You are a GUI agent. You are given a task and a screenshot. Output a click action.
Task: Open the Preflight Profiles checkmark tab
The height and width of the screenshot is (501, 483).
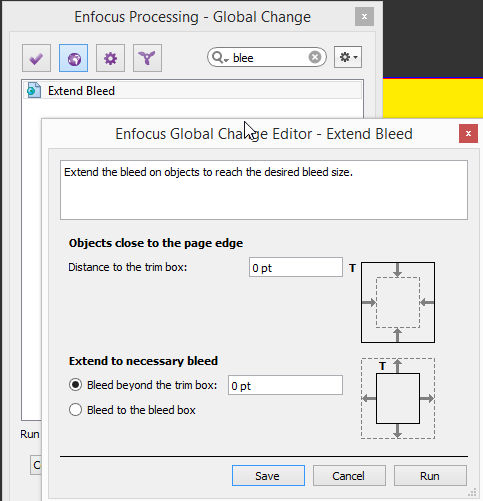coord(36,58)
